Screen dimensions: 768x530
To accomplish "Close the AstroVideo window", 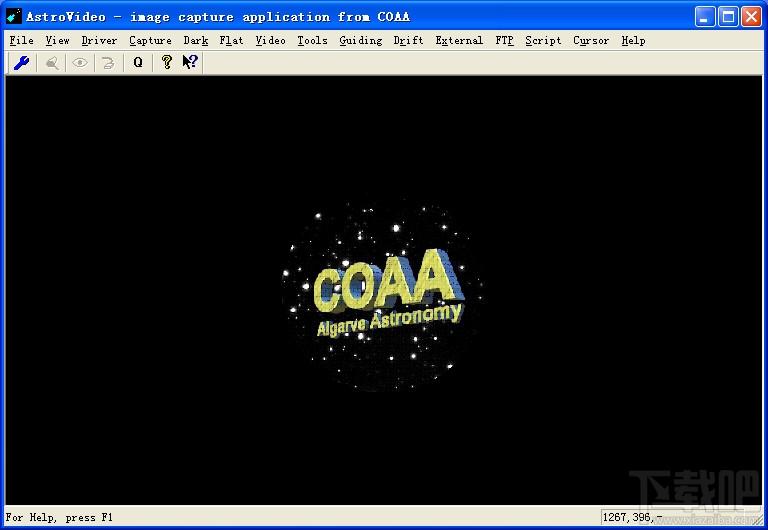I will click(751, 17).
